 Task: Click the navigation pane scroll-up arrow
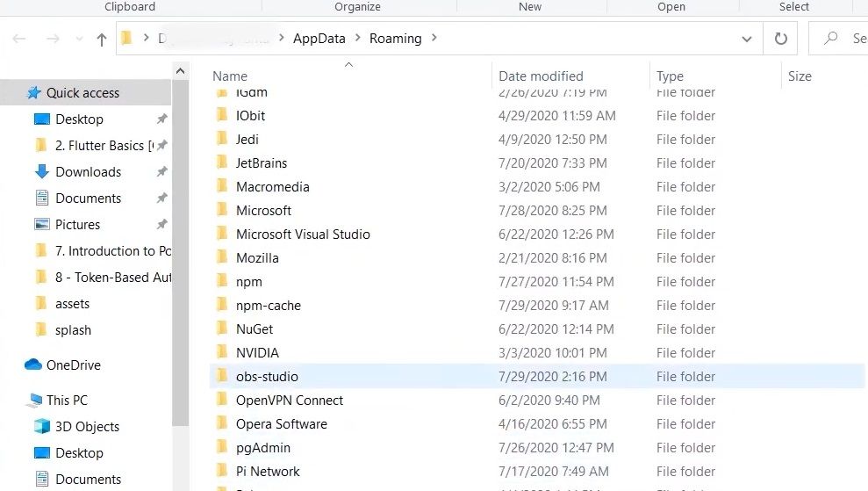coord(180,71)
